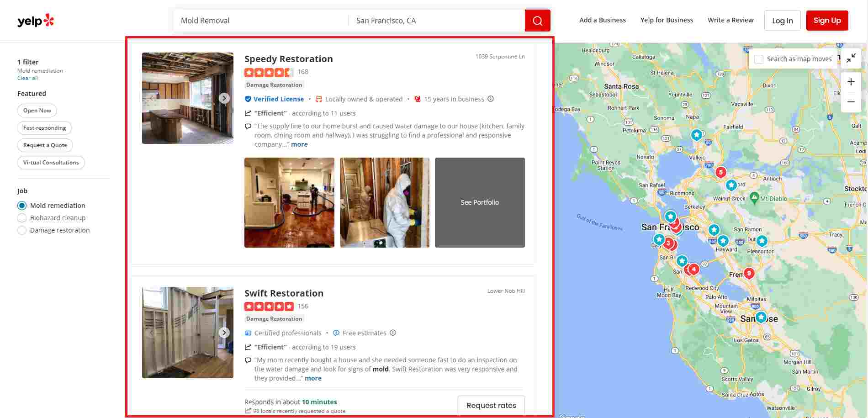Open the red map pin labeled 5
868x418 pixels.
720,172
